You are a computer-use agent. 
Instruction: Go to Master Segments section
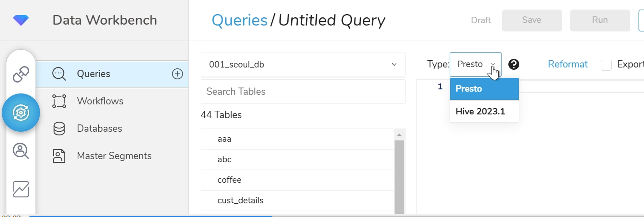pos(114,156)
